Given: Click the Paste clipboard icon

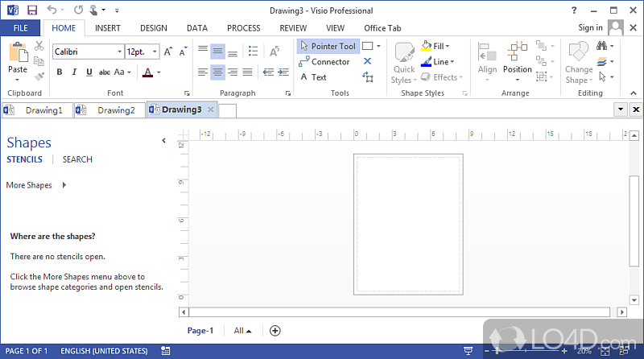Looking at the screenshot, I should pyautogui.click(x=18, y=53).
